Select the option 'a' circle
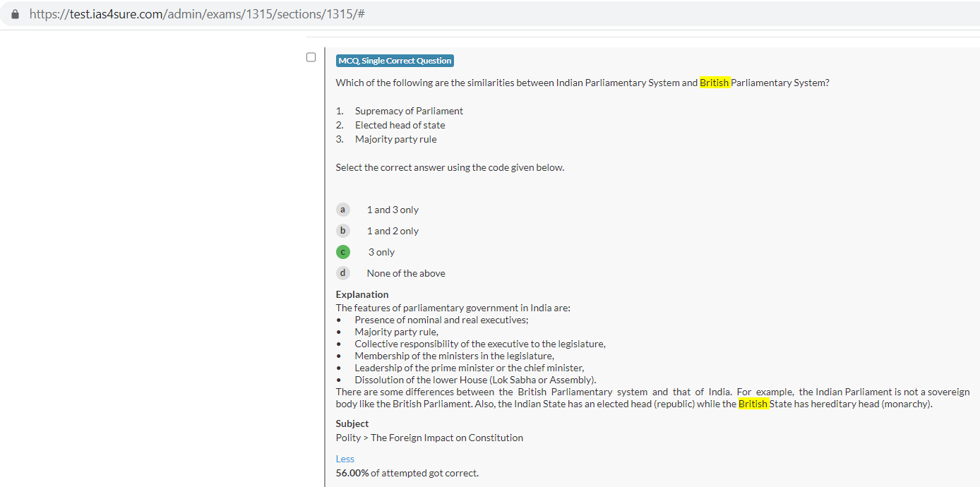The width and height of the screenshot is (980, 487). (x=342, y=210)
